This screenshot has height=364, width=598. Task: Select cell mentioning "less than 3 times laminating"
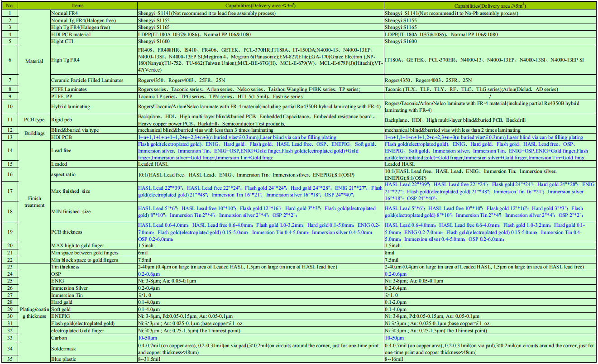coord(260,130)
